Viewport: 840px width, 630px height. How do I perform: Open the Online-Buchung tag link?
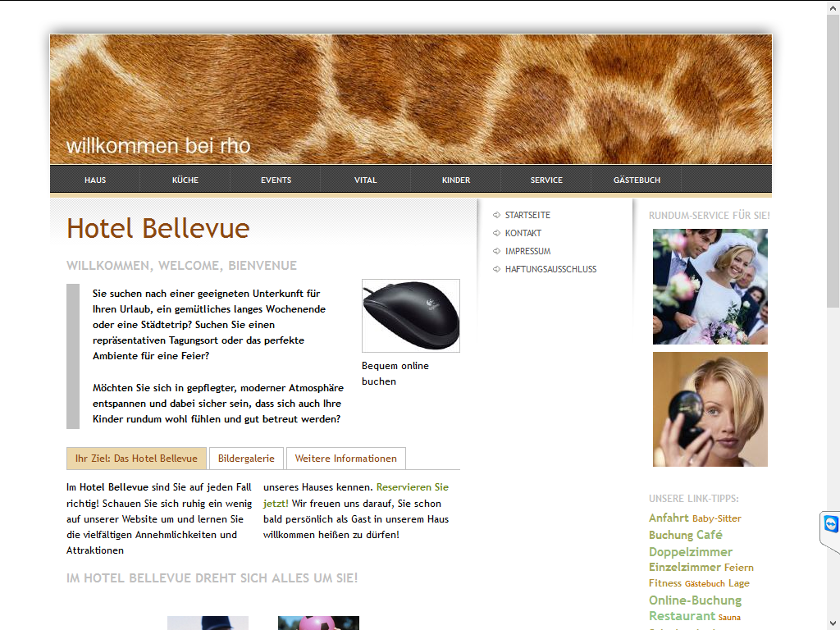pyautogui.click(x=695, y=600)
